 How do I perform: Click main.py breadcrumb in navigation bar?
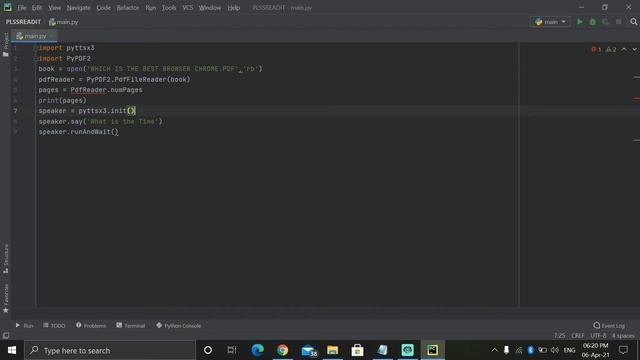pos(63,22)
